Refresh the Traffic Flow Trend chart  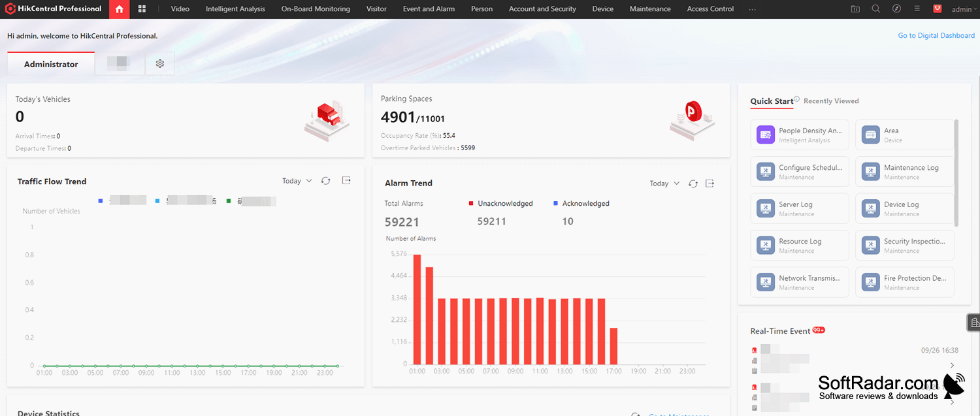(325, 181)
